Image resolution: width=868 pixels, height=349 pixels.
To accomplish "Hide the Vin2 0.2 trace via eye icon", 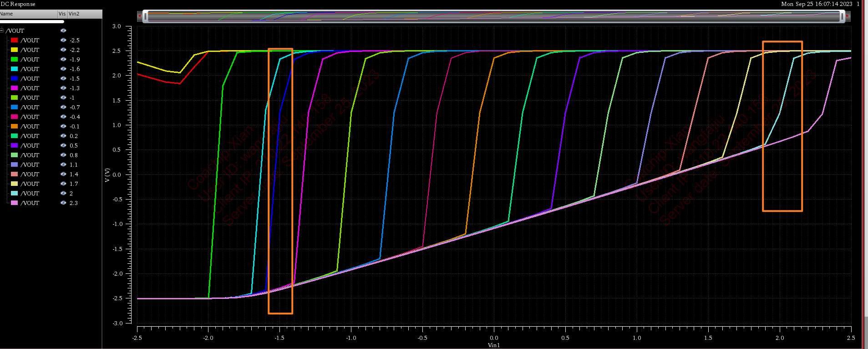I will [x=63, y=136].
